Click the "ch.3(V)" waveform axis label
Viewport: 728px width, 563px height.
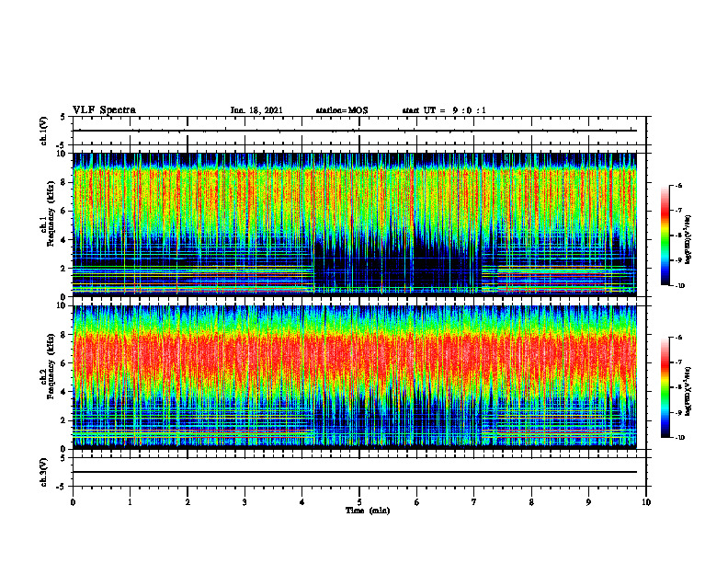(44, 472)
